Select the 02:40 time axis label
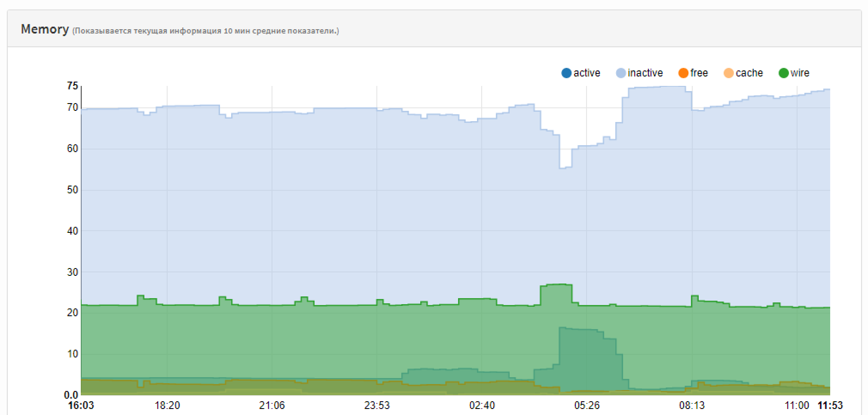 (x=482, y=406)
